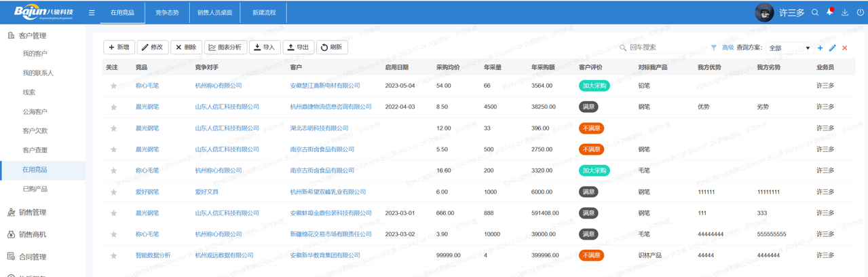Toggle the favorite star for 称心毛笔 first row

113,86
